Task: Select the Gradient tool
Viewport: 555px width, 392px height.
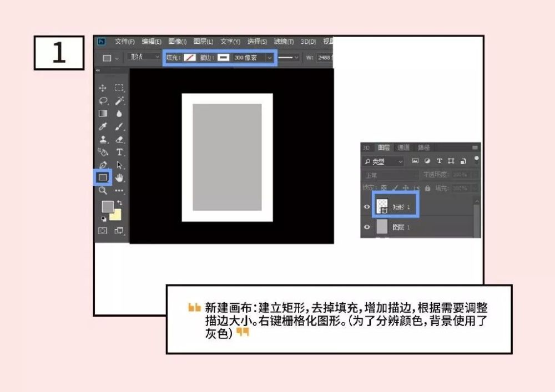Action: tap(103, 114)
